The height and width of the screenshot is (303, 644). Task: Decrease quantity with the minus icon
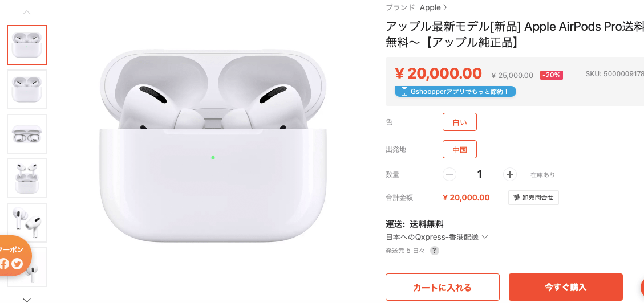click(x=449, y=175)
